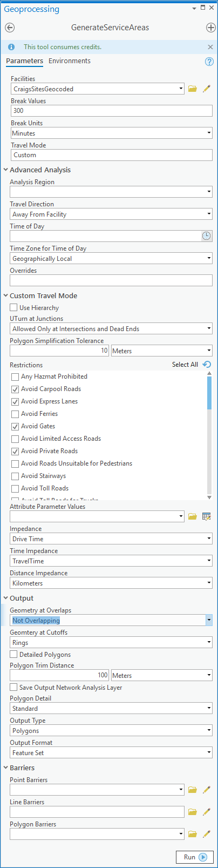Click Select All for Restrictions

185,365
